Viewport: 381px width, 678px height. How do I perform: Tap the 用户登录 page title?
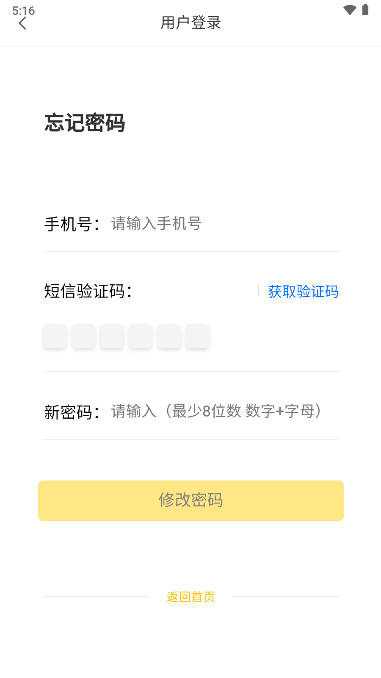point(191,23)
